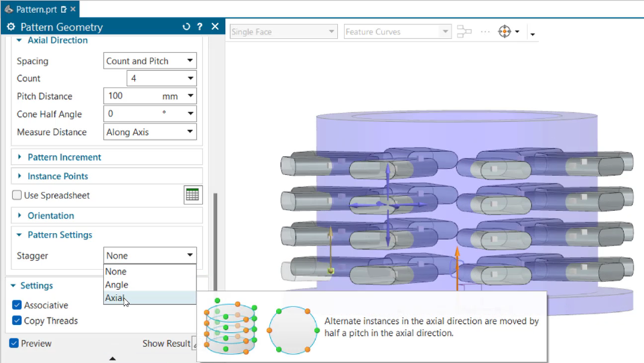Open the dialog Help question mark
The height and width of the screenshot is (363, 644).
pos(200,27)
